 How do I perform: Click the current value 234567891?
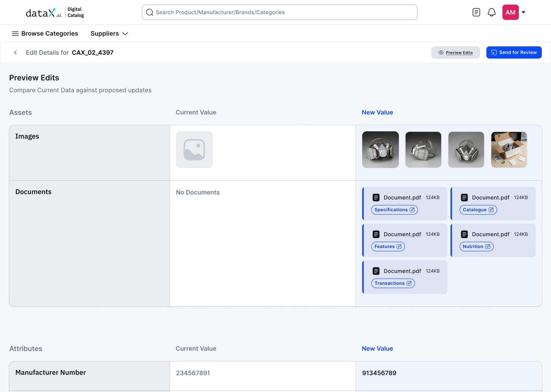click(x=193, y=373)
